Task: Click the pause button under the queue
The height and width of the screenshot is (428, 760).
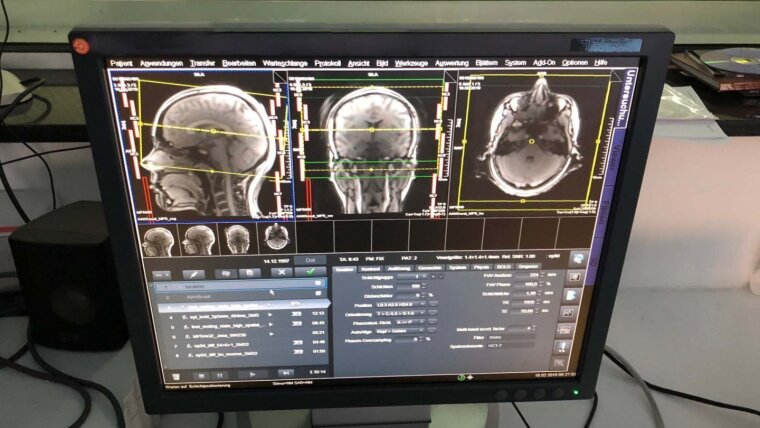Action: pyautogui.click(x=220, y=375)
